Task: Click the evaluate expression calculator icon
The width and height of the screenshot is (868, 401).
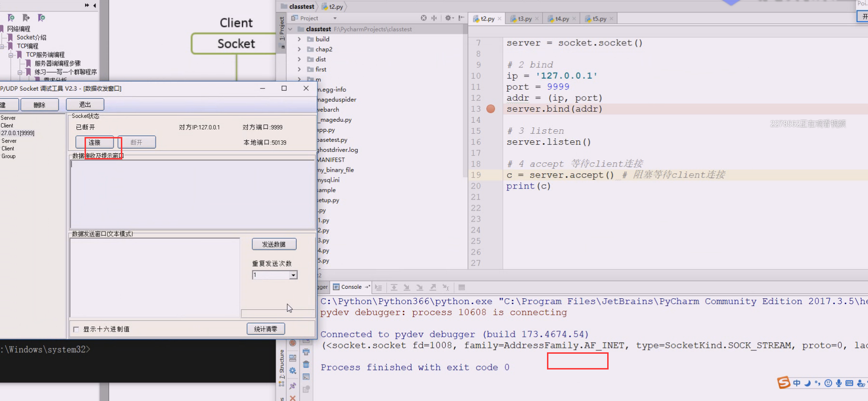Action: tap(461, 287)
